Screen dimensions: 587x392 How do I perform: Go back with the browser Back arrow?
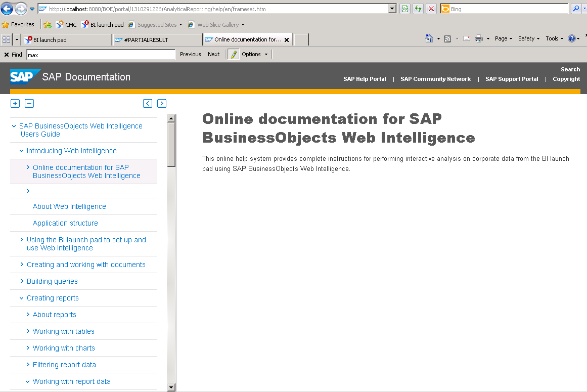point(7,9)
